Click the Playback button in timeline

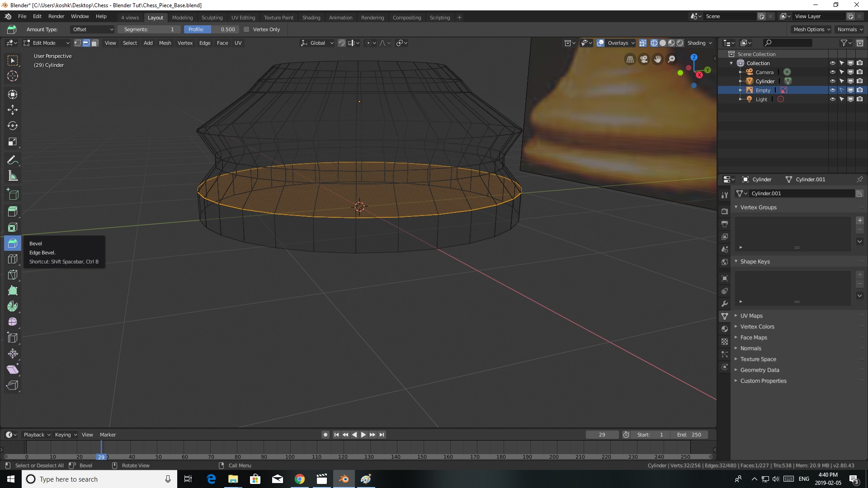pos(37,435)
